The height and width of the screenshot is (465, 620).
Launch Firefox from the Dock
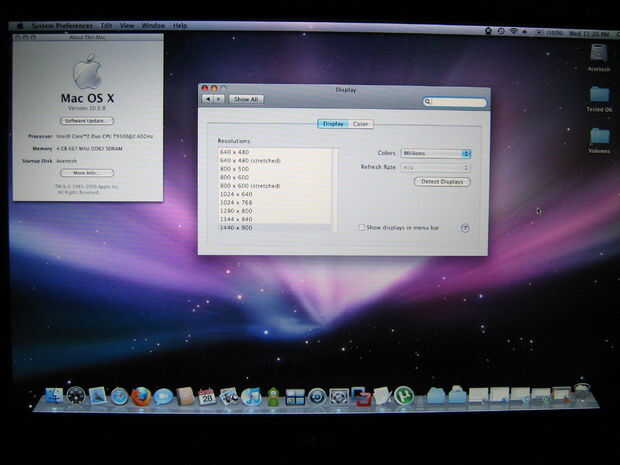pyautogui.click(x=141, y=396)
